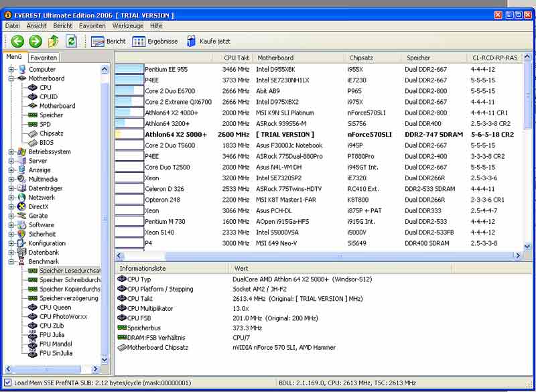This screenshot has height=392, width=536.
Task: Expand the Server tree node
Action: [11, 161]
